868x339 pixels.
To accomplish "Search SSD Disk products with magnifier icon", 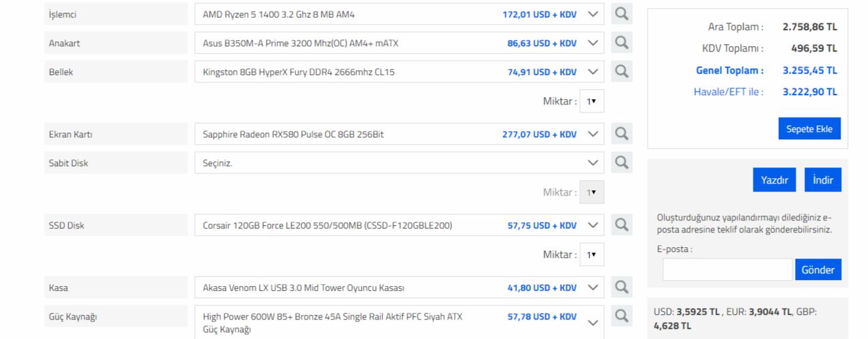I will coord(622,225).
